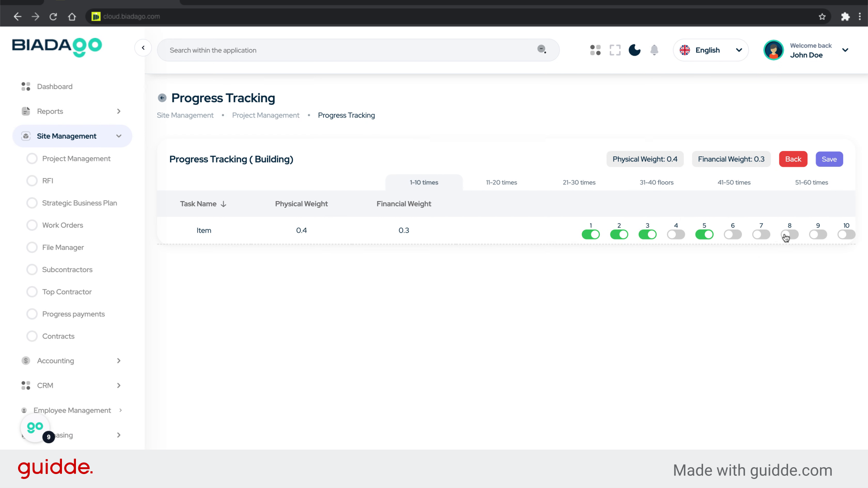Click the purple Save button

point(829,159)
